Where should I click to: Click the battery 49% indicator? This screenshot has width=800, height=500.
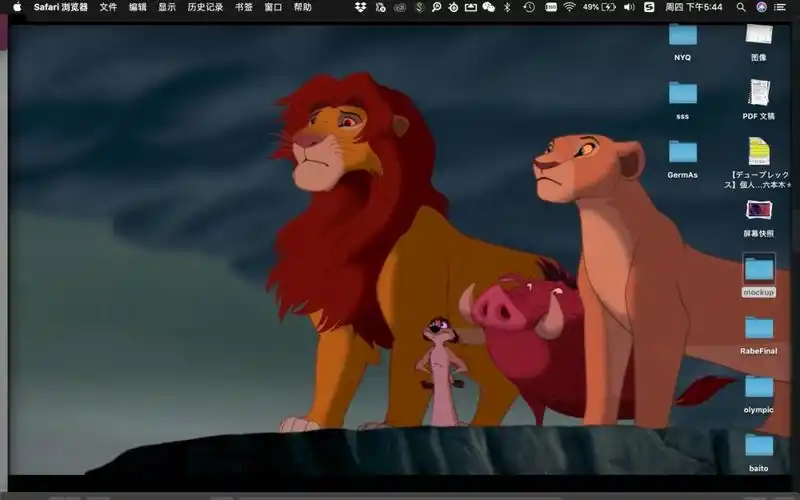(x=600, y=7)
